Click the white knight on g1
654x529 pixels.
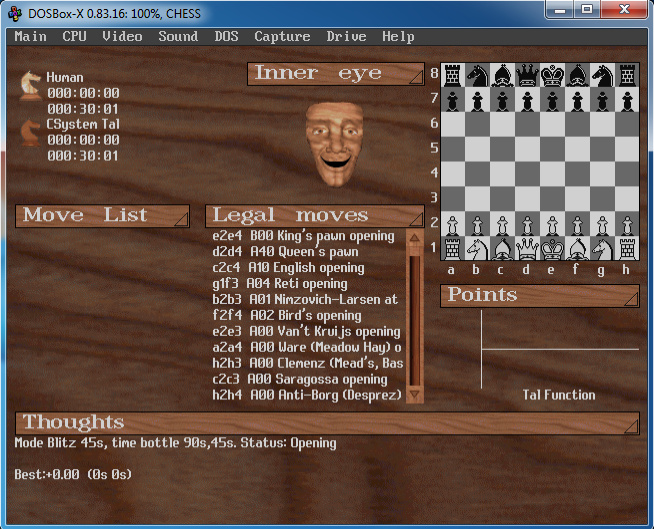(602, 248)
